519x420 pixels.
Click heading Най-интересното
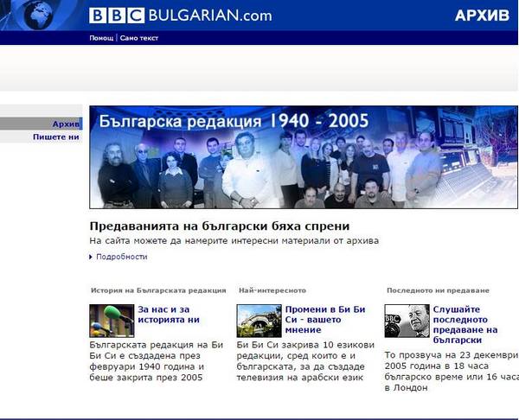click(x=272, y=290)
